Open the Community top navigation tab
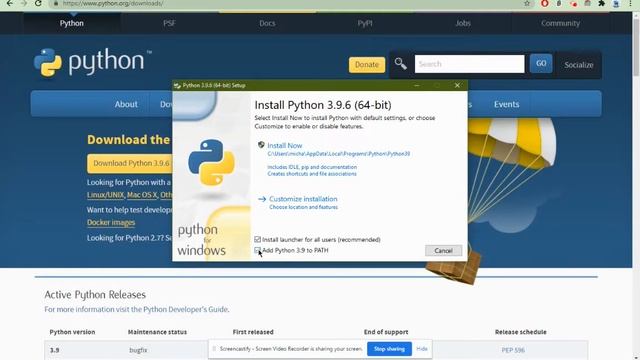The width and height of the screenshot is (640, 360). 560,23
